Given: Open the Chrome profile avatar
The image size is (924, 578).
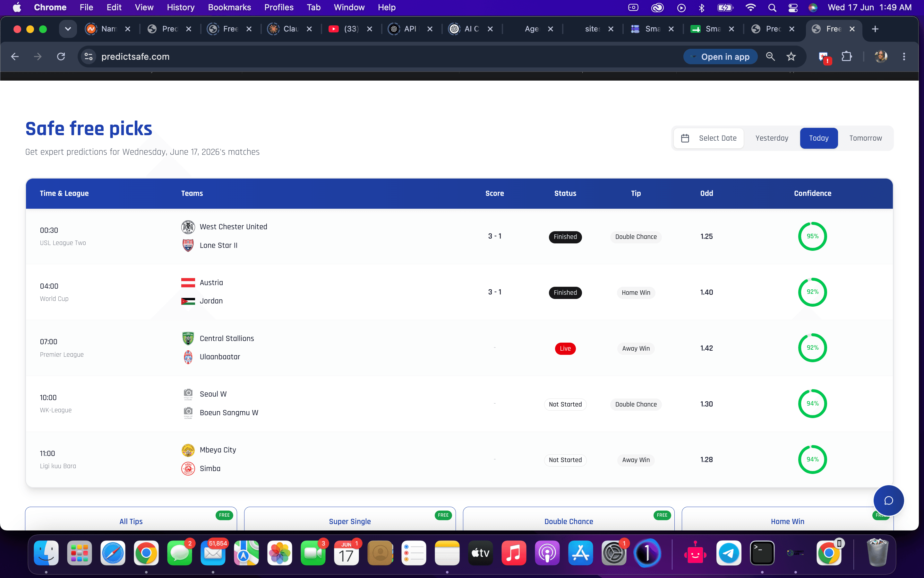Looking at the screenshot, I should pyautogui.click(x=881, y=57).
